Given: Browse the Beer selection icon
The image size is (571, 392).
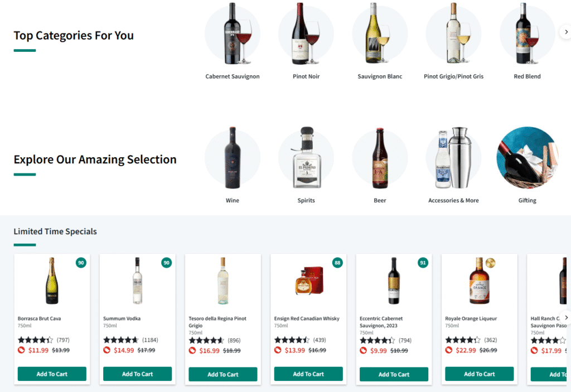Looking at the screenshot, I should pos(380,158).
